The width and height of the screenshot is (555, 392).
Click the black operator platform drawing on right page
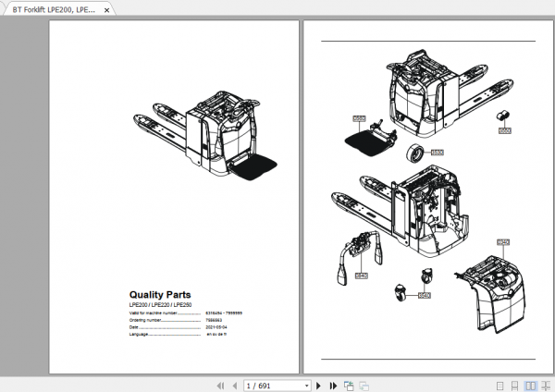point(370,139)
